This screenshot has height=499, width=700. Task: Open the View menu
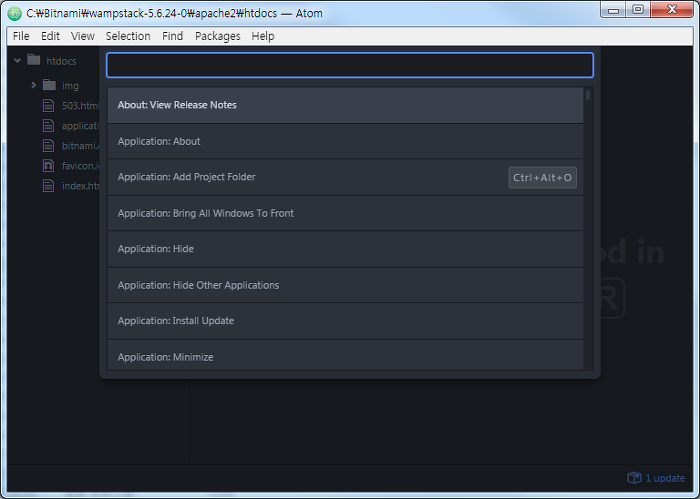point(83,36)
